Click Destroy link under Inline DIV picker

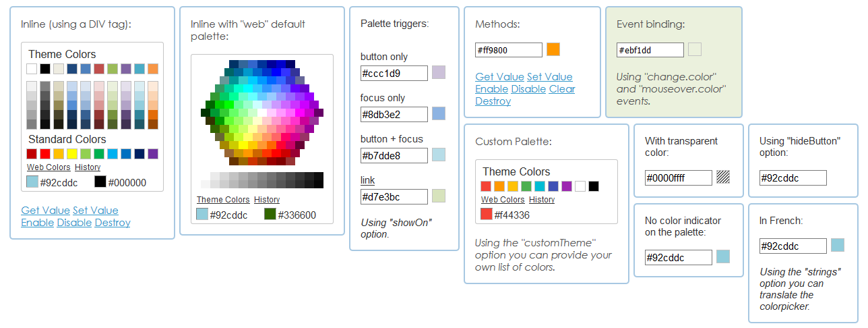113,223
